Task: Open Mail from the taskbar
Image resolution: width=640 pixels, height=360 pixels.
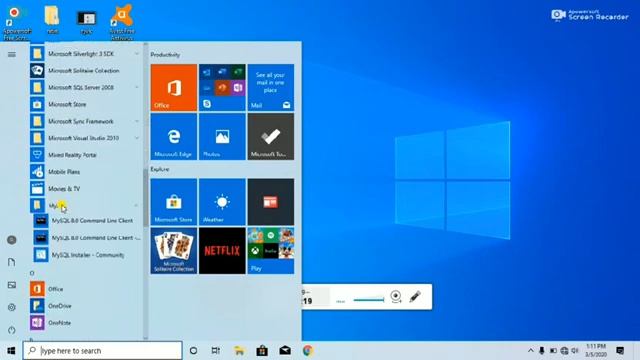Action: point(285,351)
